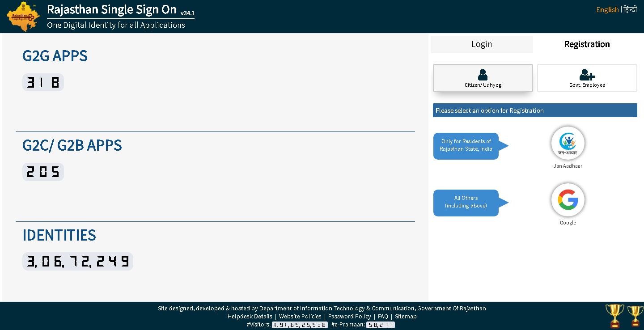Click the visitors counter in footer
This screenshot has height=330, width=644.
[300, 325]
